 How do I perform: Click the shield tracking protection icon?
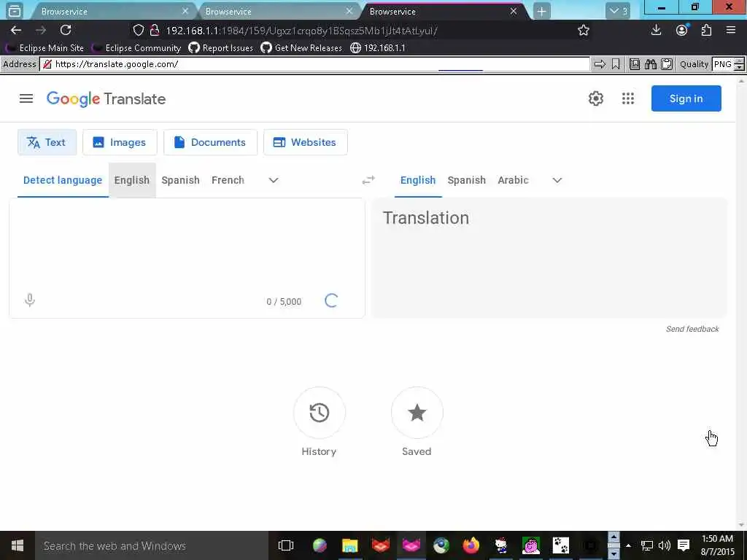138,31
